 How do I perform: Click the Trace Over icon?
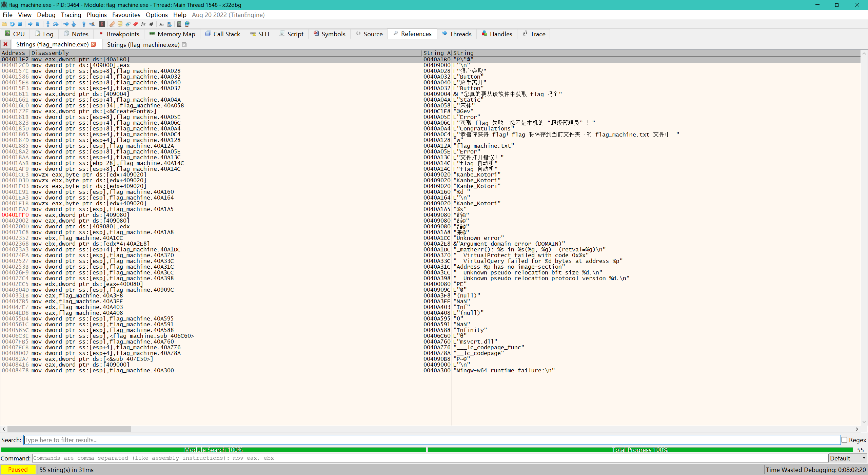[74, 24]
